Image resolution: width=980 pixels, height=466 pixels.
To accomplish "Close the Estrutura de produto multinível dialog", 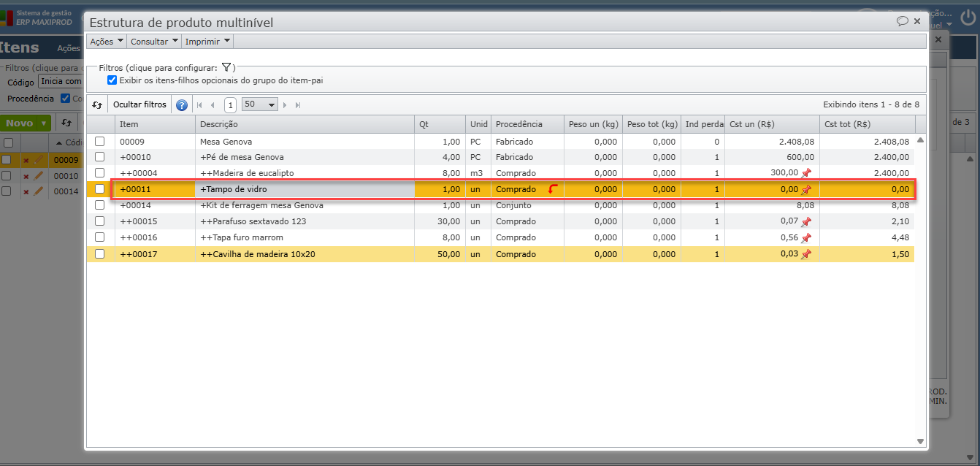I will pos(917,21).
